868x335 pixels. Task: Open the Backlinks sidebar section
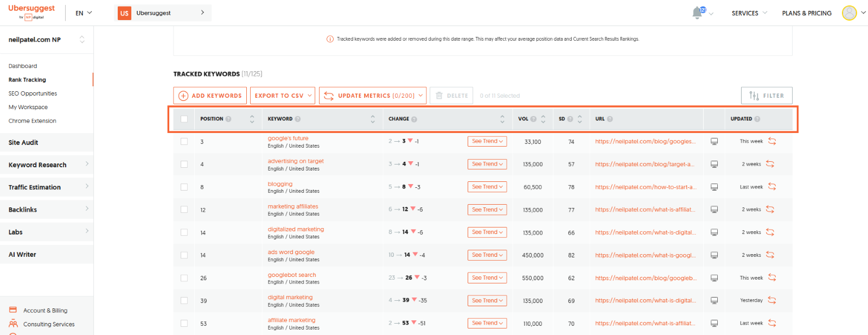(47, 210)
